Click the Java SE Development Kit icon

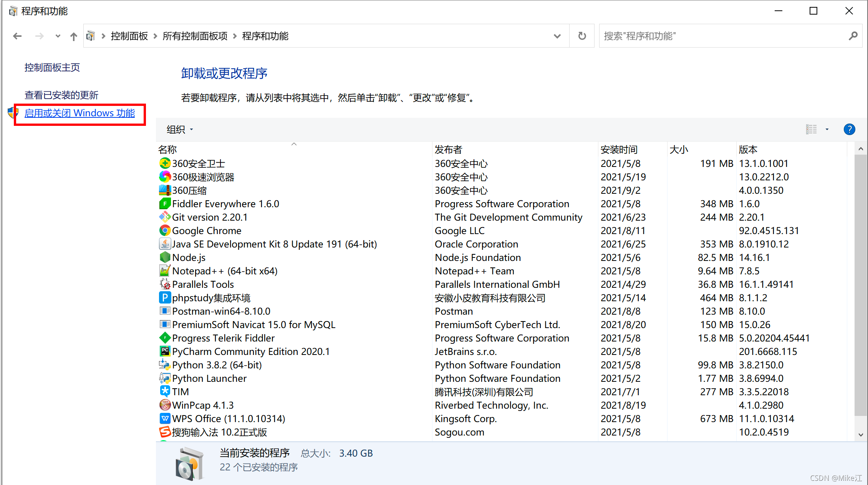165,244
